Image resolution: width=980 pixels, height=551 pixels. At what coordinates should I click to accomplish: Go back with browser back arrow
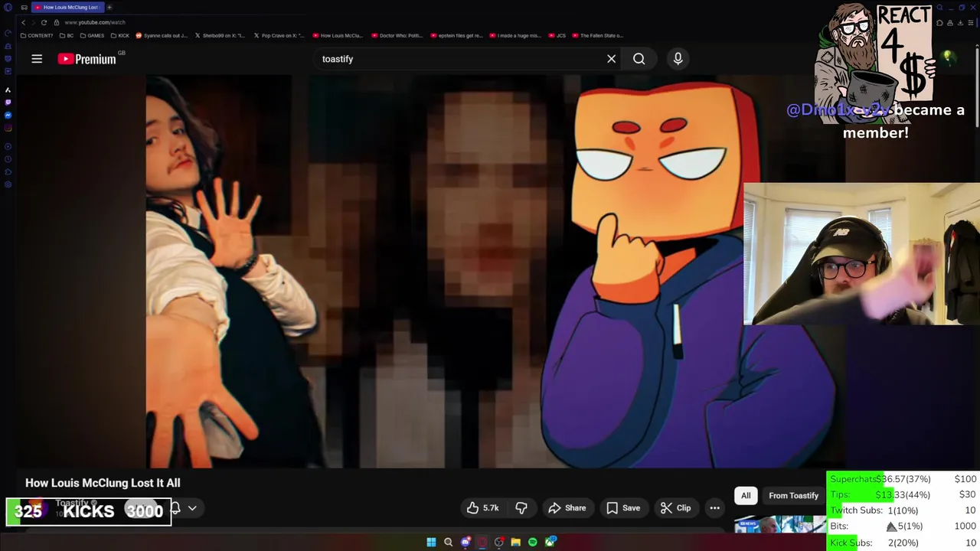23,22
